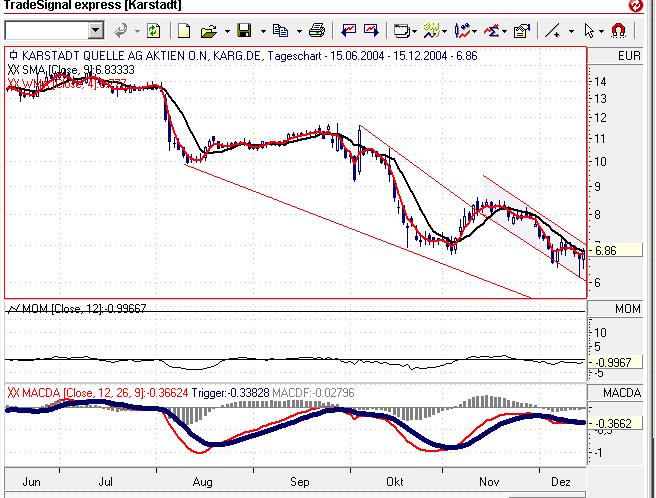656x498 pixels.
Task: Click the symbol input combo box field
Action: click(x=47, y=31)
